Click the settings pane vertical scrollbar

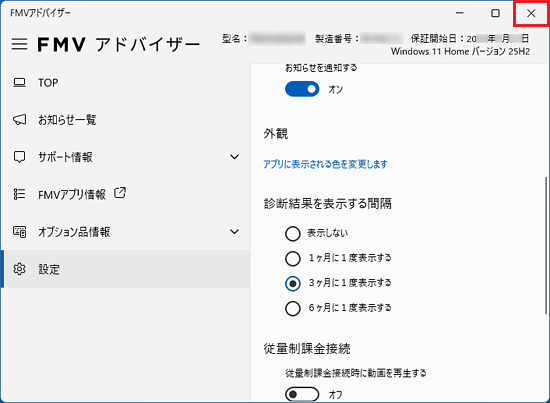point(546,246)
